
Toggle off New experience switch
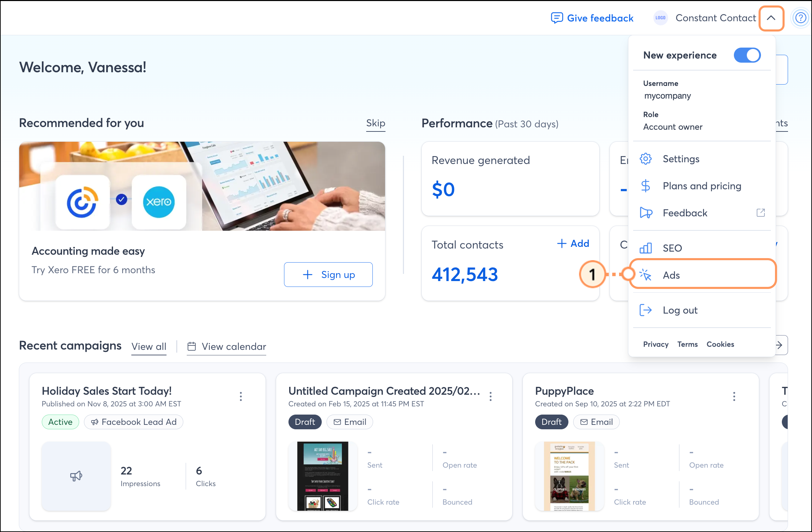click(747, 55)
